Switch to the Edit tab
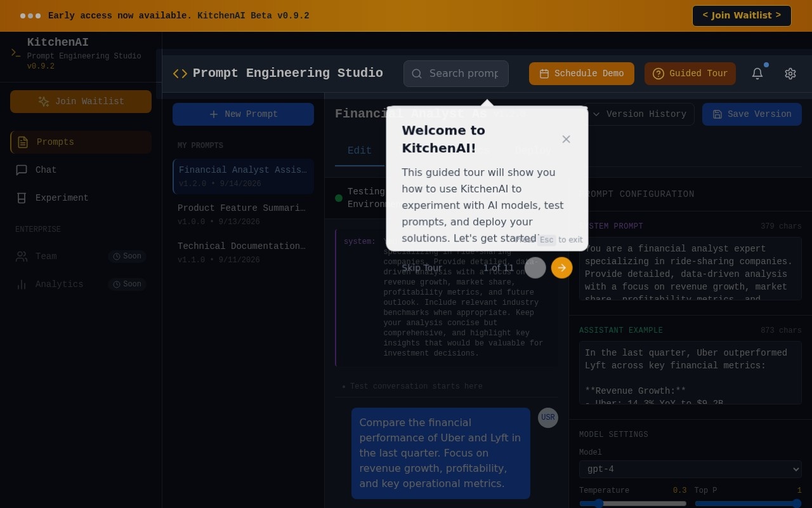812x508 pixels. click(x=360, y=150)
